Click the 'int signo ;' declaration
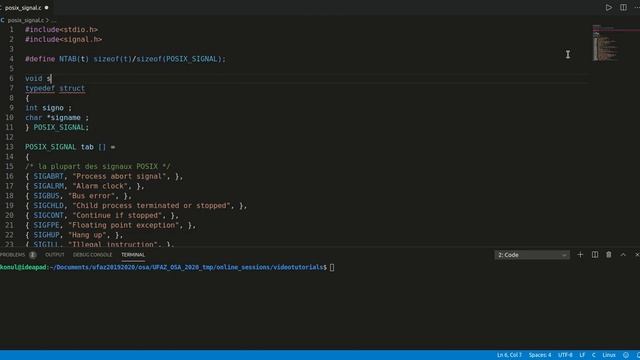 [48, 108]
